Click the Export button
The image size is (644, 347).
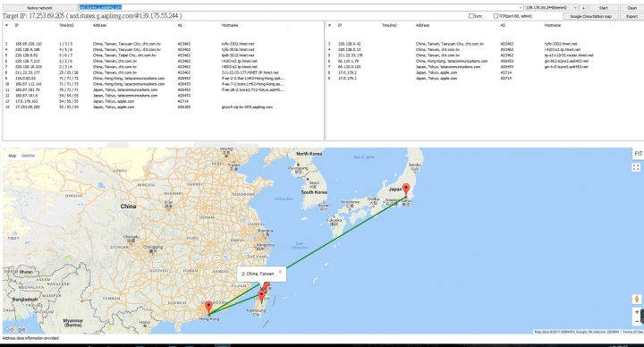point(631,16)
